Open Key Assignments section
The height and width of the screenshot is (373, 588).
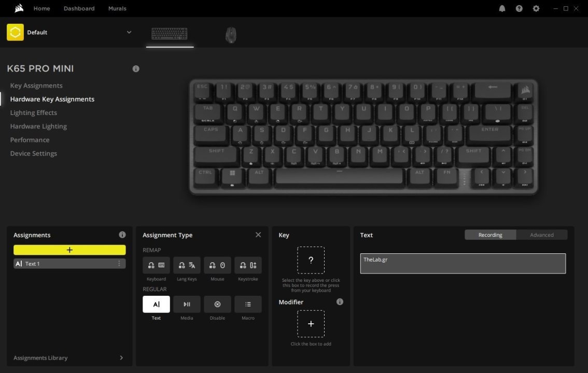tap(36, 85)
